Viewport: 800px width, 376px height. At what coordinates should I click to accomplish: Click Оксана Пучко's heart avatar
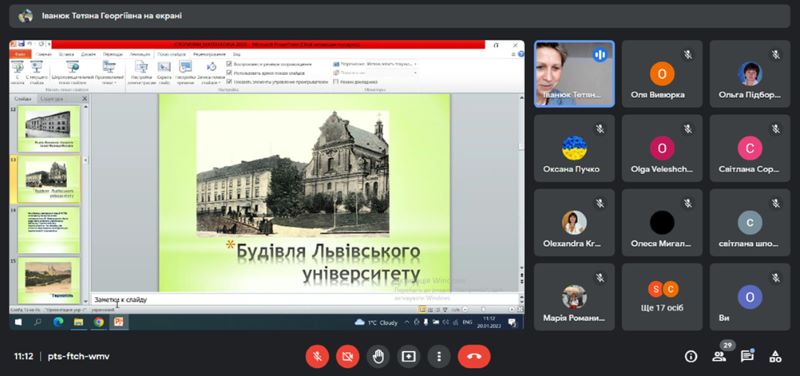coord(574,148)
